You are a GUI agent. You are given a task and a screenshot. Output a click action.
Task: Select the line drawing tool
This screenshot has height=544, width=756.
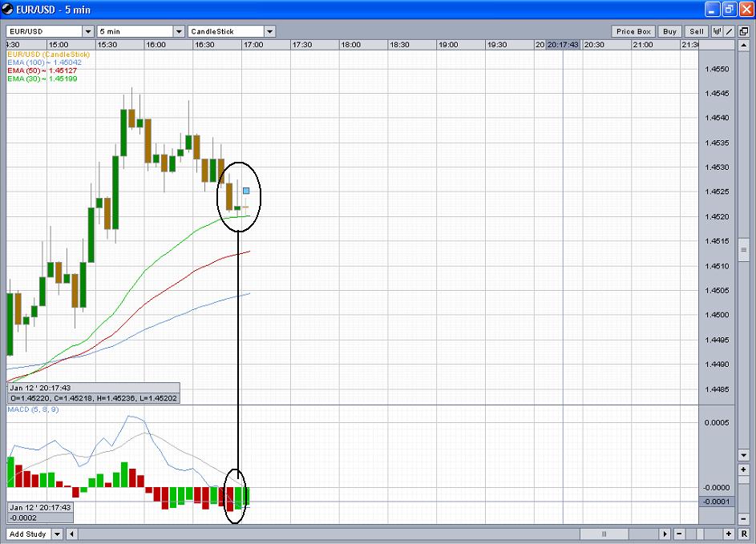730,31
